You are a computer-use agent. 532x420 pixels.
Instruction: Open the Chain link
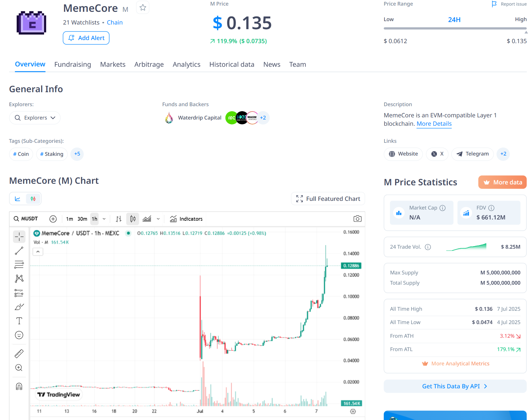(x=115, y=22)
